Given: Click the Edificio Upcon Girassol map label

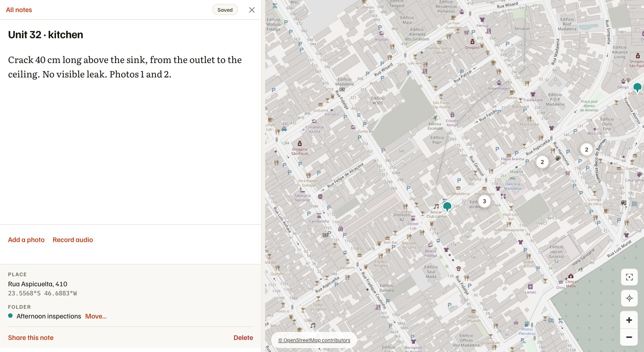Looking at the screenshot, I should (556, 254).
